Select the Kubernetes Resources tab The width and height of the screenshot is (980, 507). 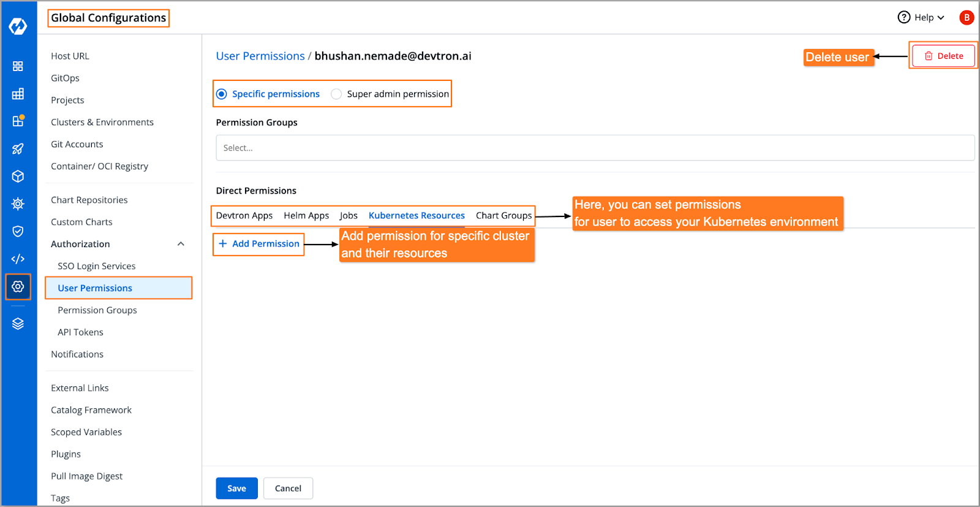point(417,215)
